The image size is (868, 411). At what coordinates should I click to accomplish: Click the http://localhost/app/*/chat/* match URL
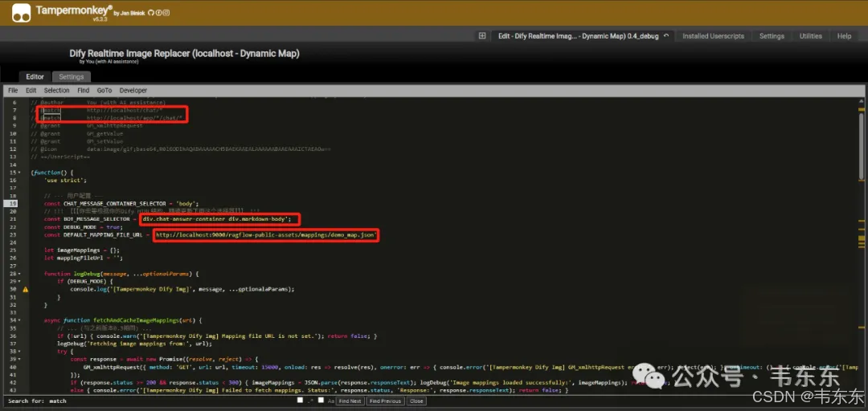click(x=134, y=118)
